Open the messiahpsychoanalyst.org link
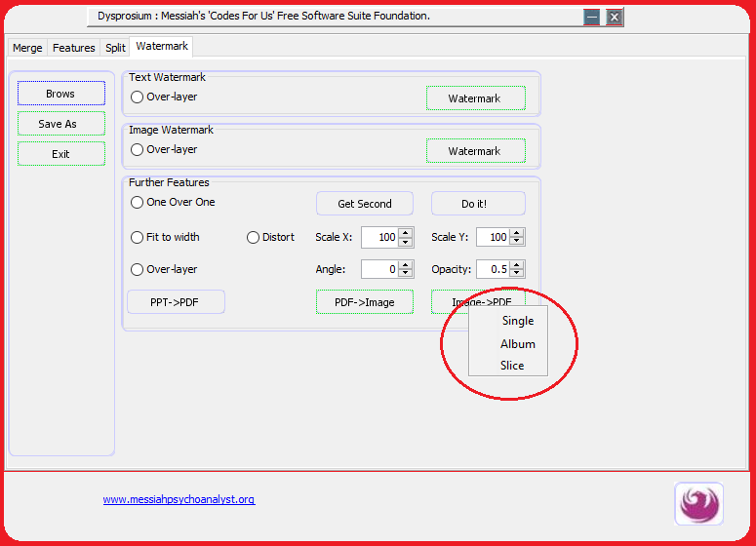The image size is (756, 546). coord(179,499)
